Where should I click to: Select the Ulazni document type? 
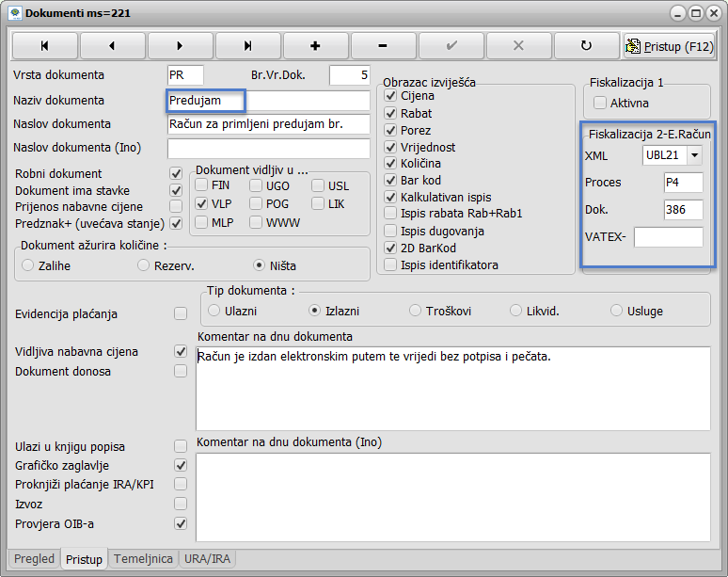click(214, 310)
